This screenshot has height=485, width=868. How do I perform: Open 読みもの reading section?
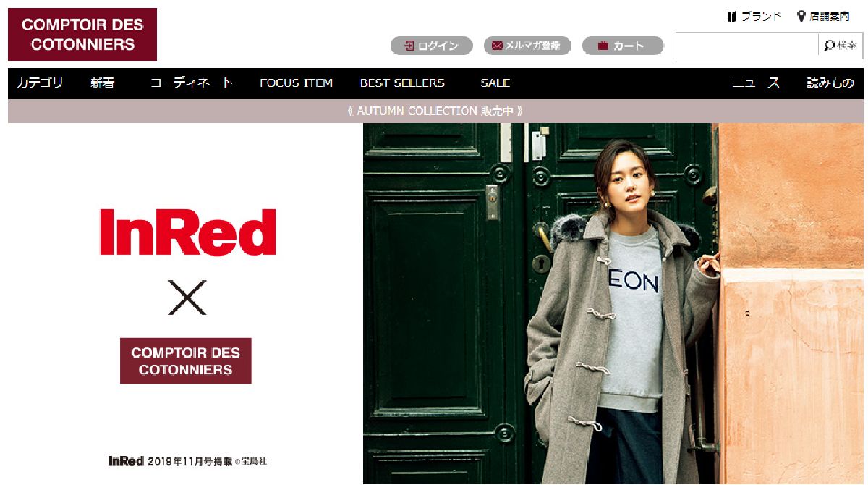[x=830, y=83]
